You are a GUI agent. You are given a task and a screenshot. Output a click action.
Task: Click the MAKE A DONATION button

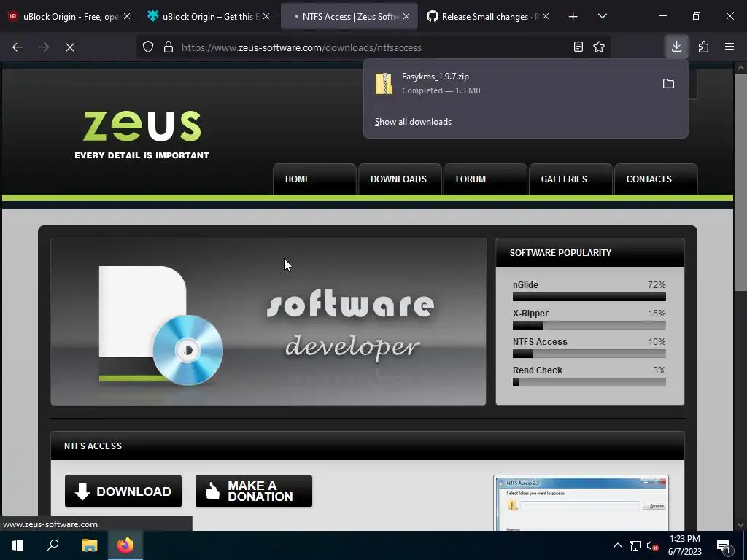tap(253, 491)
